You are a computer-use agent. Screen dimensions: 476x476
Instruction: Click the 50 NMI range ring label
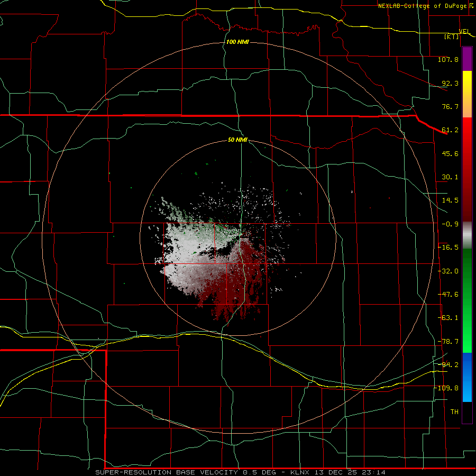tap(237, 140)
